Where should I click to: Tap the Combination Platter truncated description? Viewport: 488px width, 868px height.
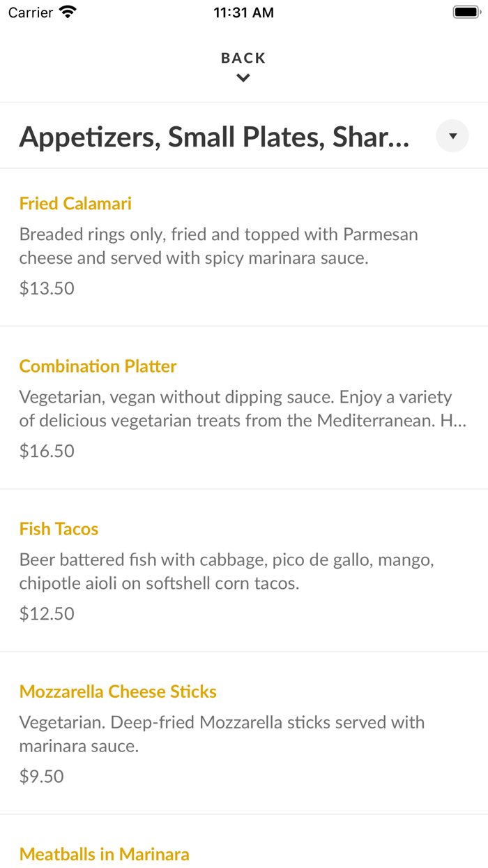(243, 409)
